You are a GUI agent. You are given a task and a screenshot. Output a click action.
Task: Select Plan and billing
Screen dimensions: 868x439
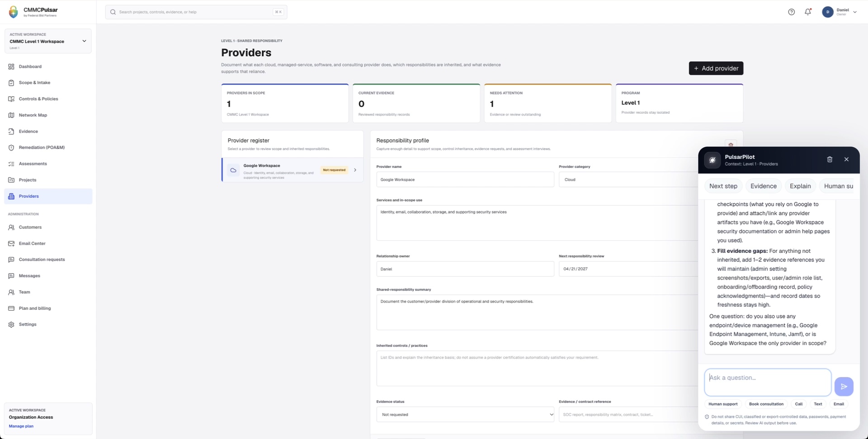48,308
